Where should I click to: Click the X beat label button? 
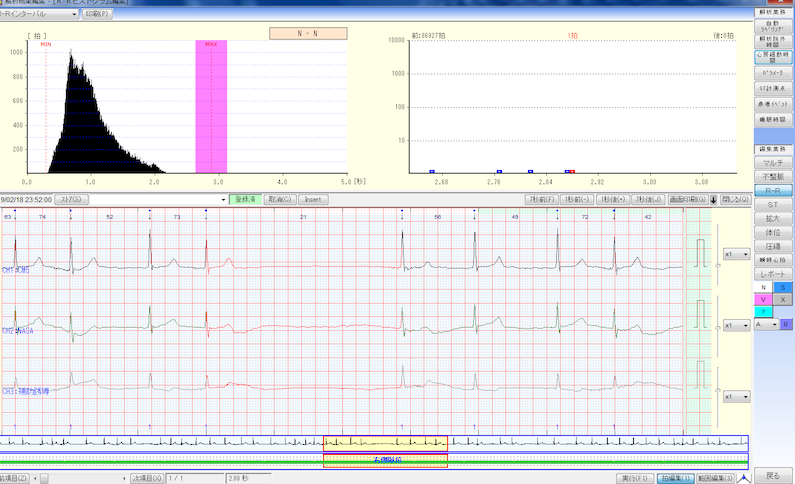(x=783, y=299)
